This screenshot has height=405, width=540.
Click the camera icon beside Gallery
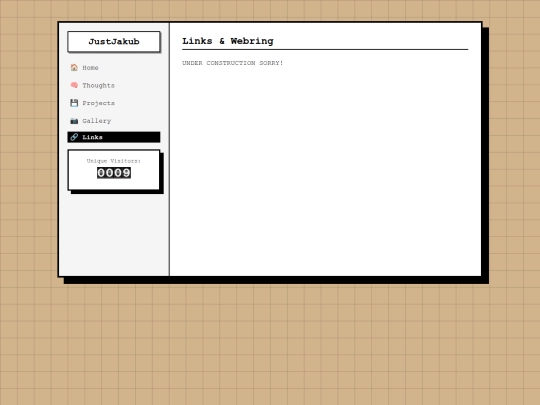[74, 121]
